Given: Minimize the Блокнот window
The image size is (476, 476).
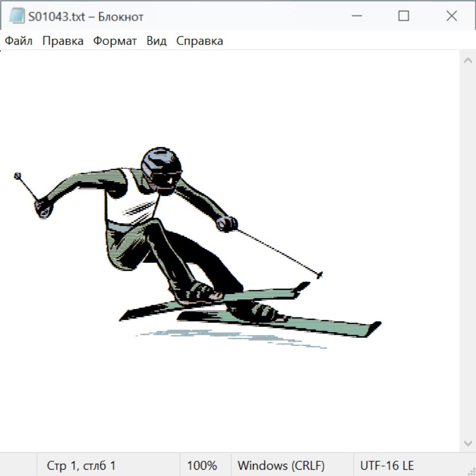Looking at the screenshot, I should click(x=357, y=16).
